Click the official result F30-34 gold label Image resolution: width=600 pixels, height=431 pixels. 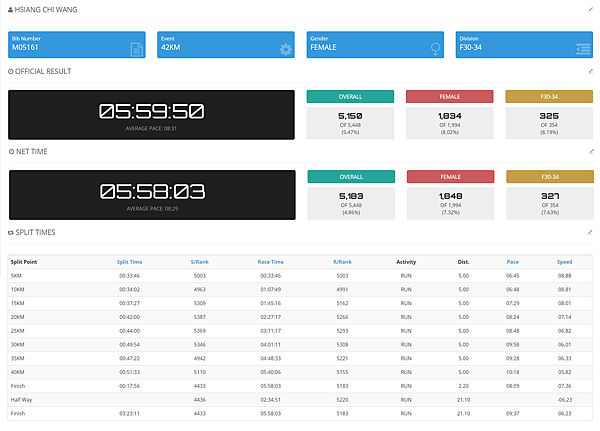coord(549,96)
